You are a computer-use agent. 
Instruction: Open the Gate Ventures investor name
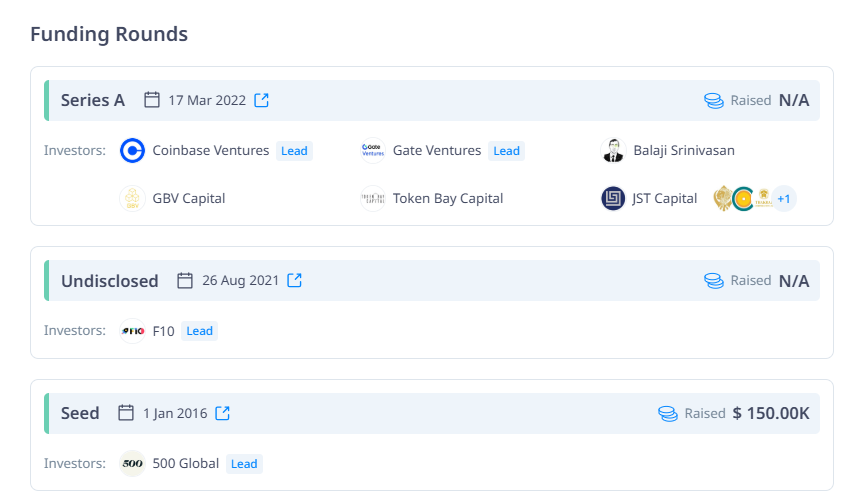pyautogui.click(x=437, y=150)
